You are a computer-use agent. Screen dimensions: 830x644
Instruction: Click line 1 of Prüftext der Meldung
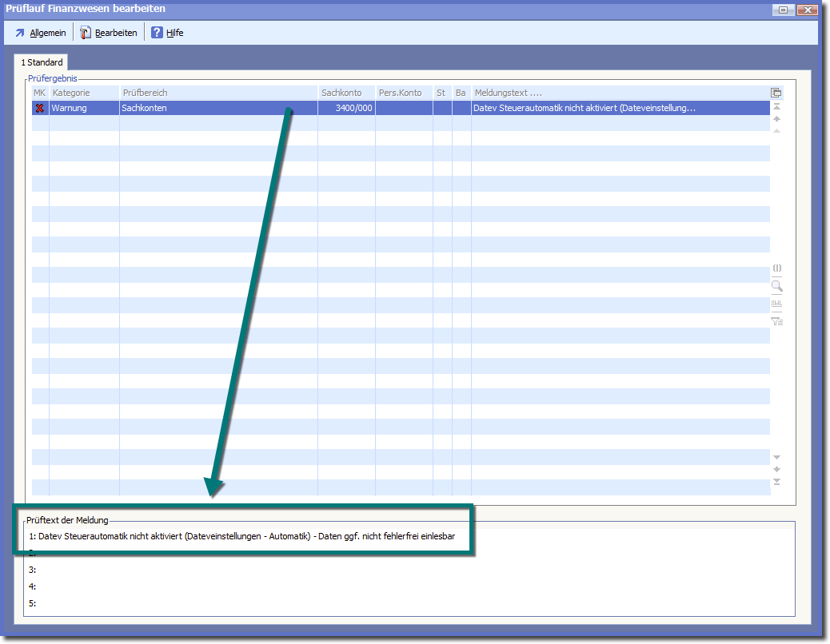(246, 536)
